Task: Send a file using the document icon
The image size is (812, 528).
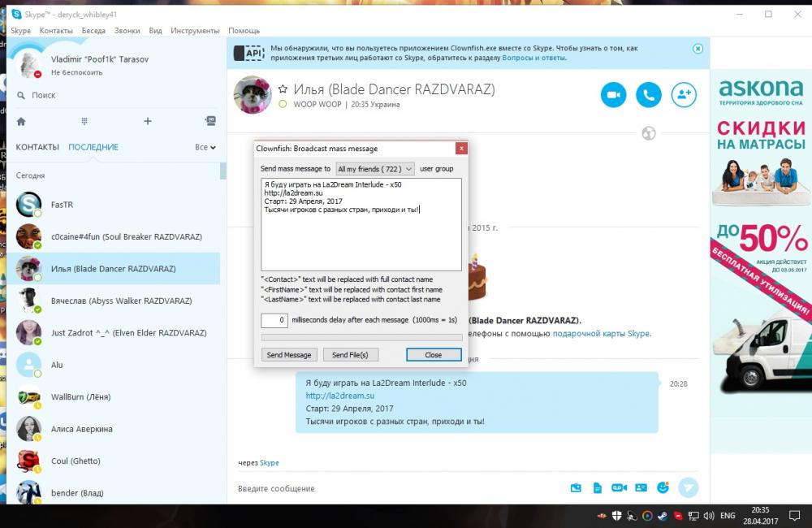Action: coord(597,487)
